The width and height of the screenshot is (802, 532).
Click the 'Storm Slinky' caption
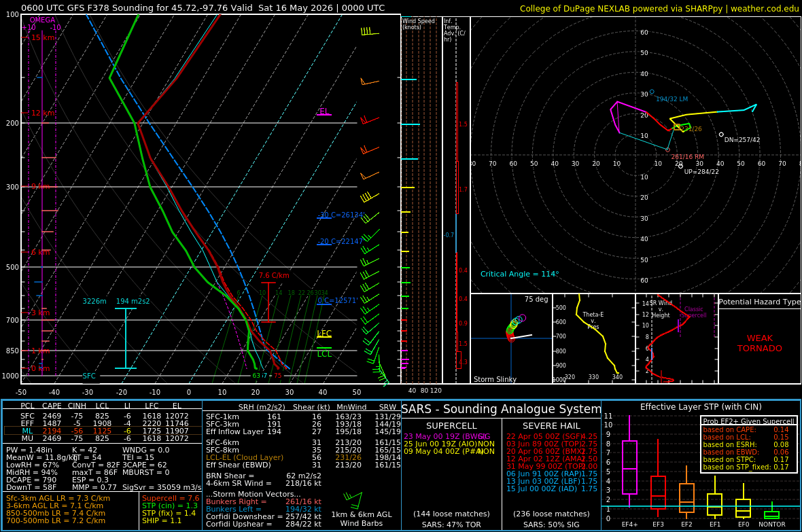pos(495,379)
